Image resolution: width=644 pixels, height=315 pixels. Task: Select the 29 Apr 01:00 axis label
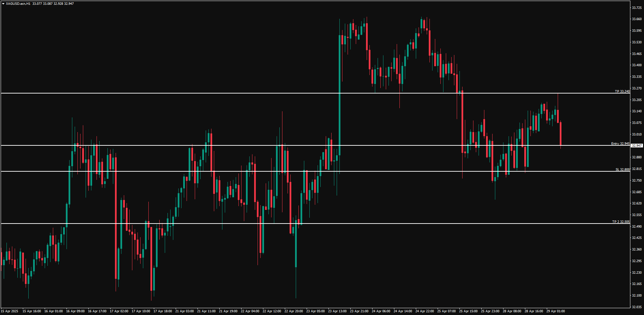click(x=556, y=311)
